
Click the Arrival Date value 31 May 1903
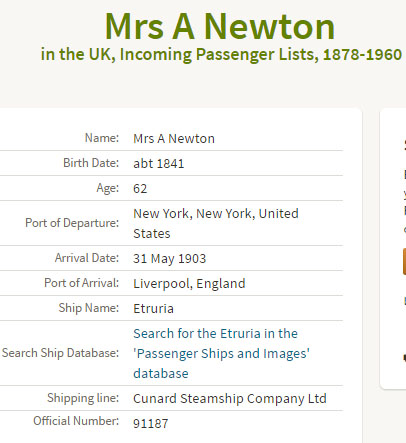point(170,258)
